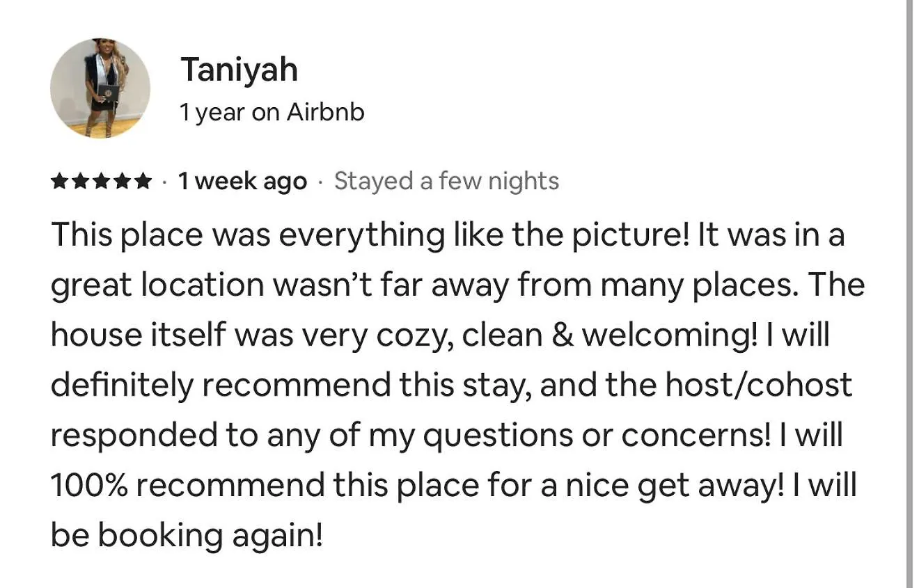Click the review line starting 'This place was everything'
The image size is (919, 588).
(x=448, y=235)
